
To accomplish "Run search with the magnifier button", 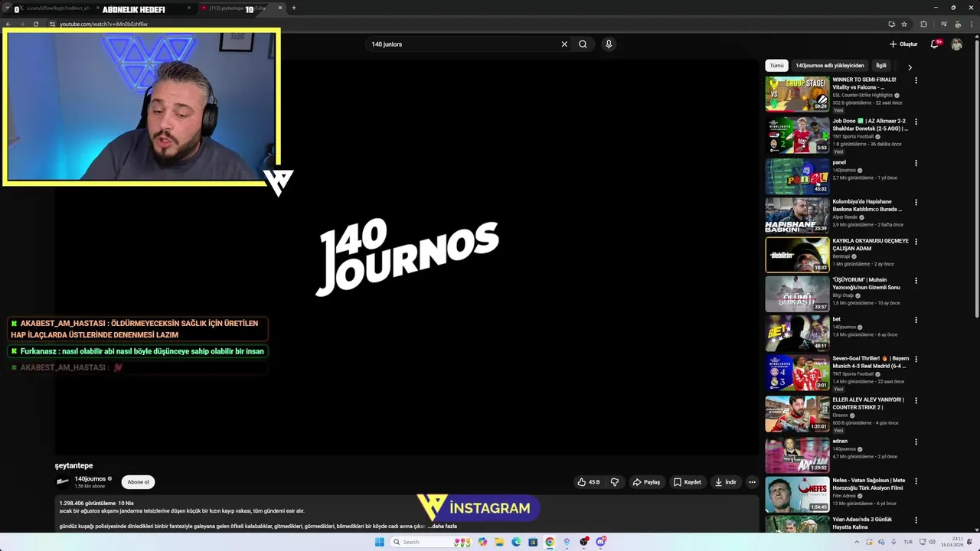I will pos(583,44).
